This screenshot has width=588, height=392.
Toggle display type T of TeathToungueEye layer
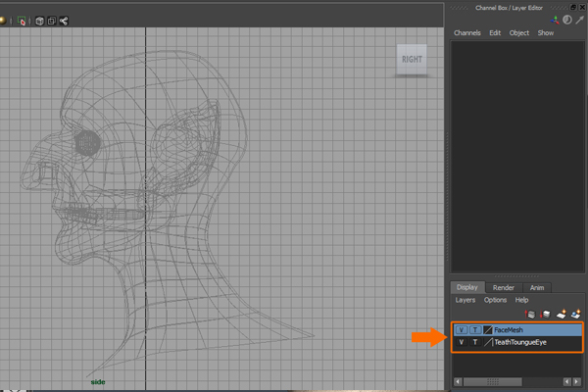pos(475,342)
